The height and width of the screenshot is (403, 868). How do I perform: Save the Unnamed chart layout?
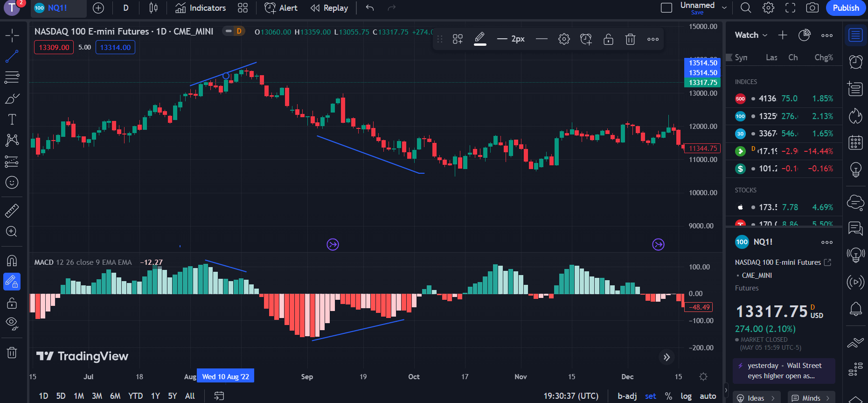pyautogui.click(x=697, y=13)
